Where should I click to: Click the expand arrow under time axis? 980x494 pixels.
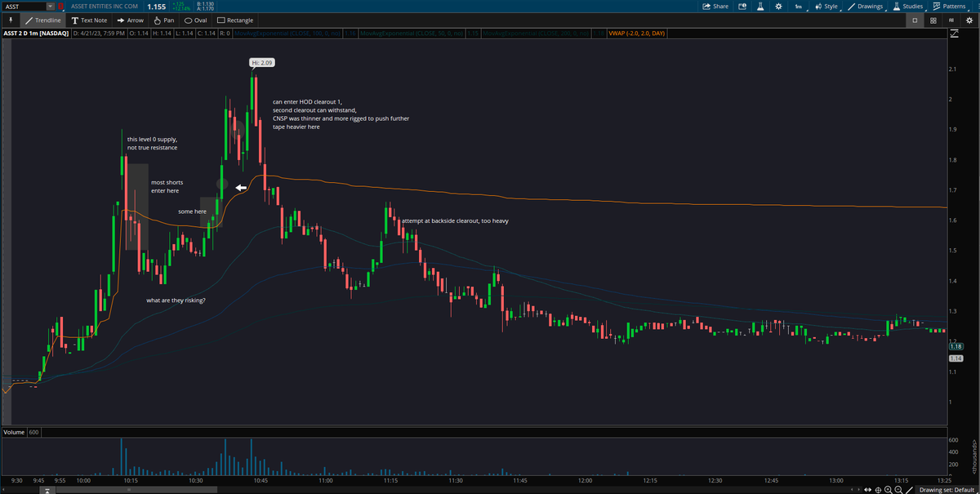pos(48,490)
